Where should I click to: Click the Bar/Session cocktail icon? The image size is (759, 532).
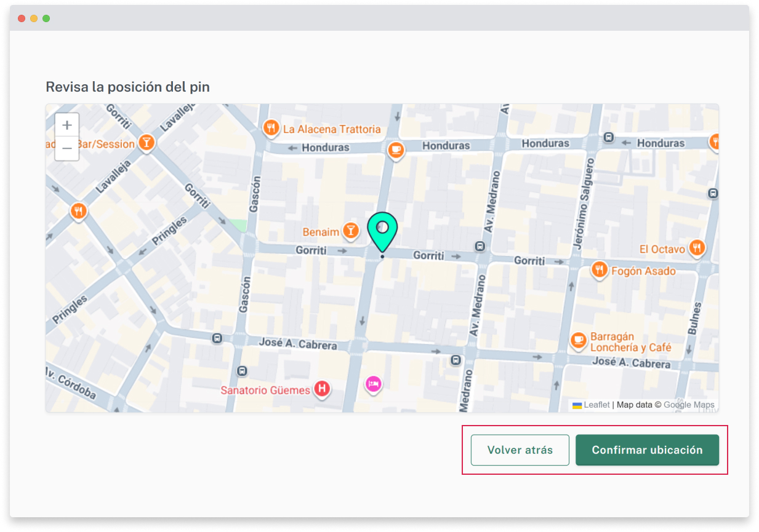(x=146, y=143)
